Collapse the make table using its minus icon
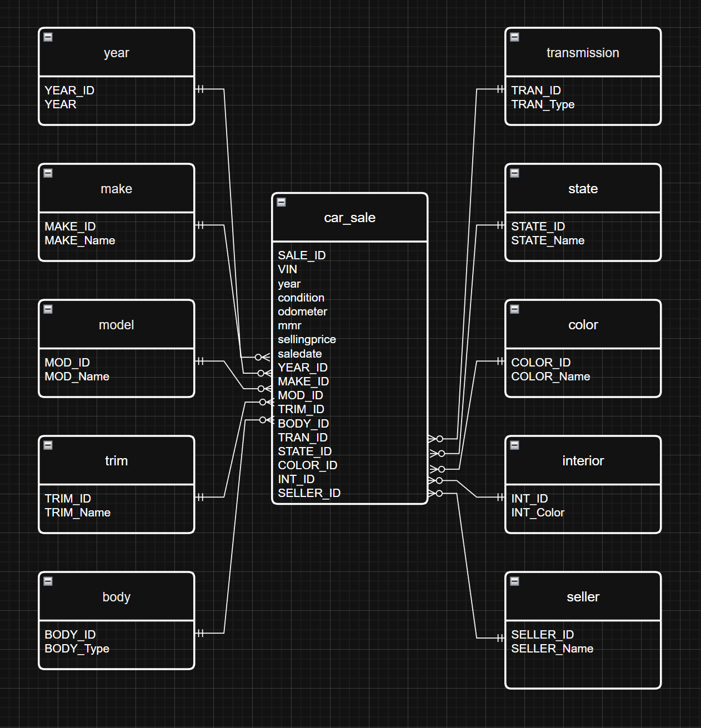This screenshot has height=728, width=701. [48, 173]
